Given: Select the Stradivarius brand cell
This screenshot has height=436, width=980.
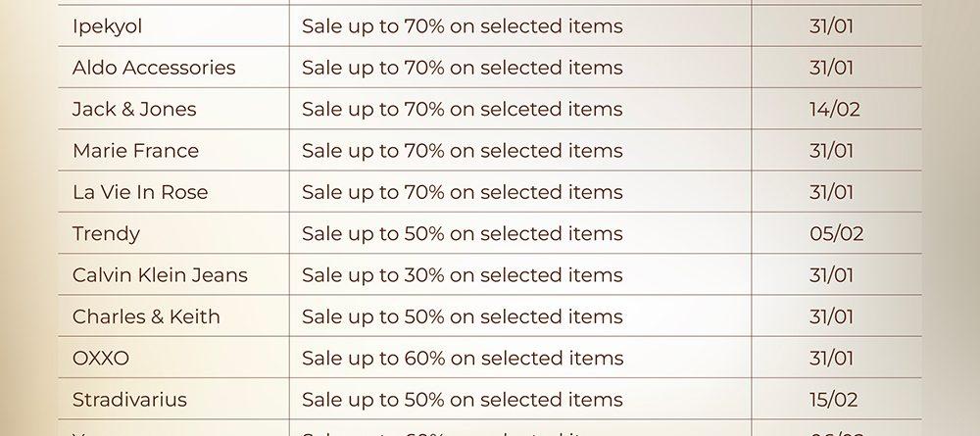Looking at the screenshot, I should (x=129, y=400).
